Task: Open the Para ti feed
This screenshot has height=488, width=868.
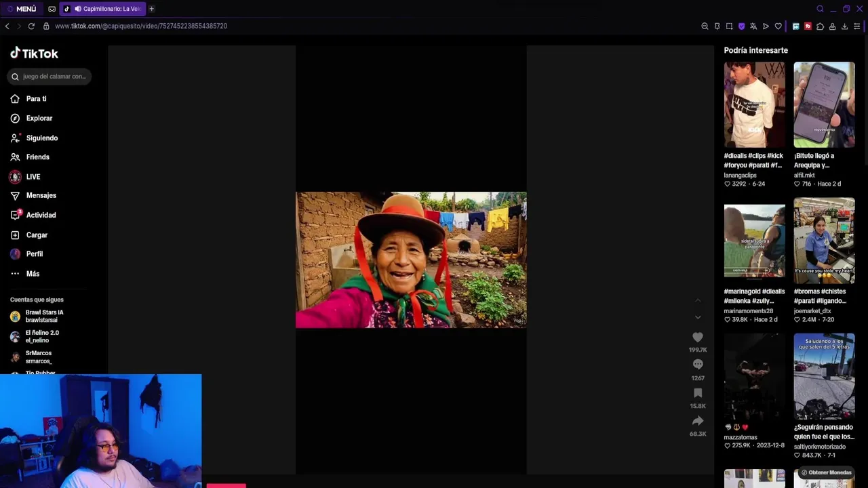Action: 29,99
